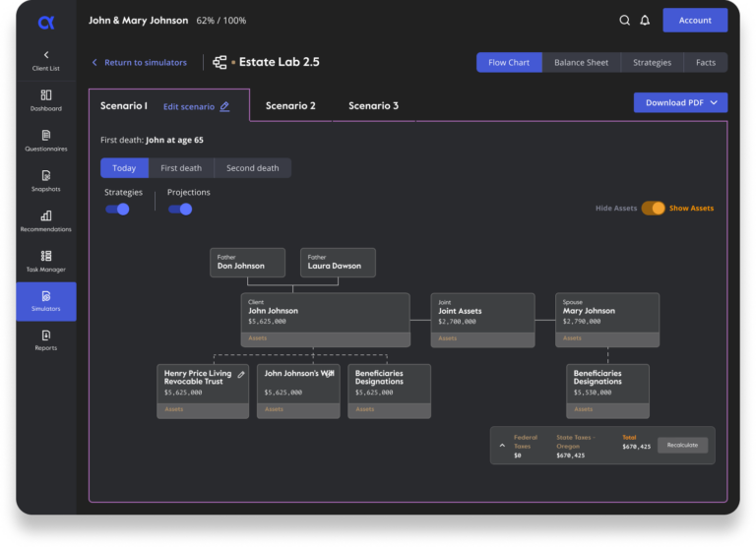Select the Second death tab
This screenshot has width=756, height=547.
click(253, 168)
